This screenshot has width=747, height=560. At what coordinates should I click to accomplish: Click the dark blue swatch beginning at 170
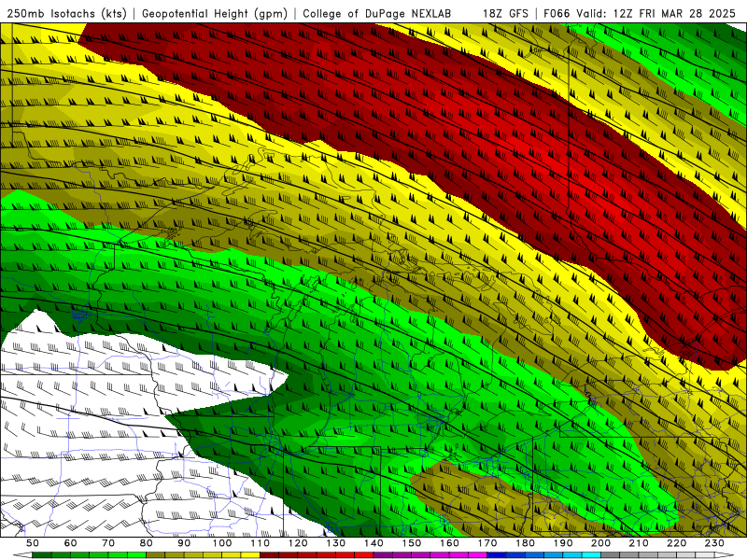(x=497, y=555)
